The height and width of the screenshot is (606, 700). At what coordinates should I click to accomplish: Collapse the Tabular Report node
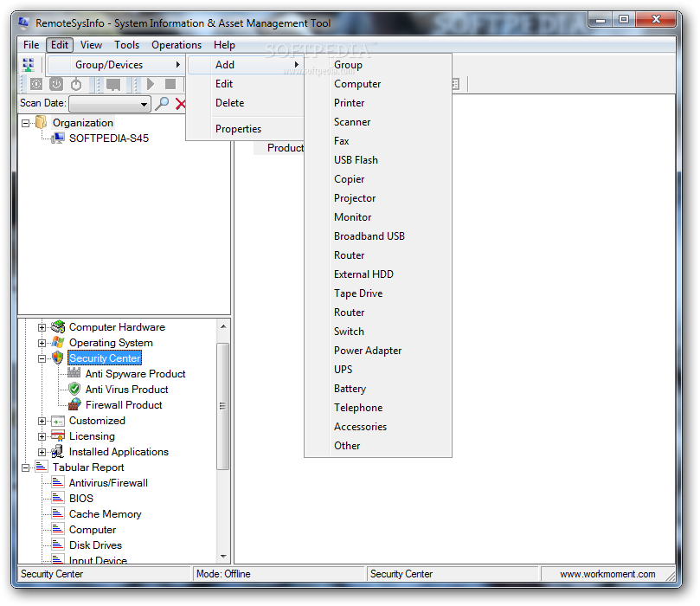coord(25,467)
